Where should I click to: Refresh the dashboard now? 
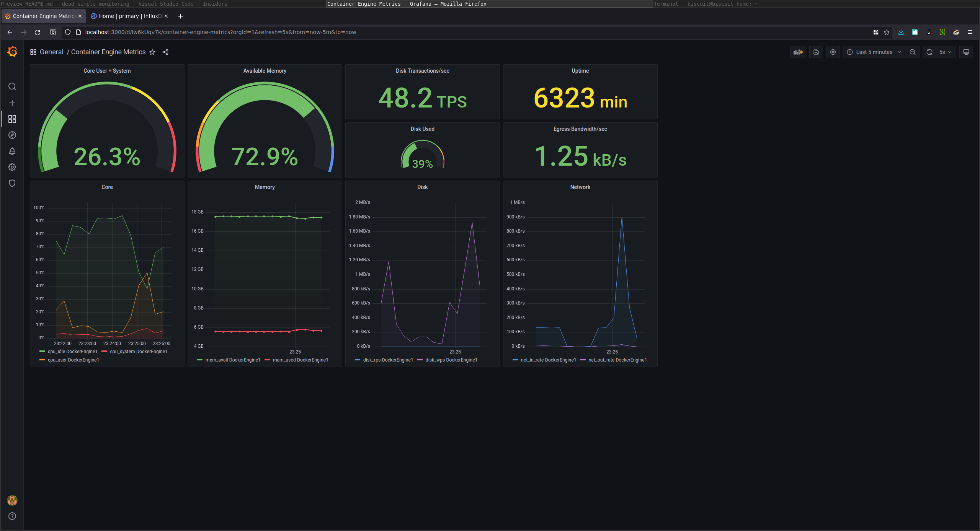pos(929,52)
